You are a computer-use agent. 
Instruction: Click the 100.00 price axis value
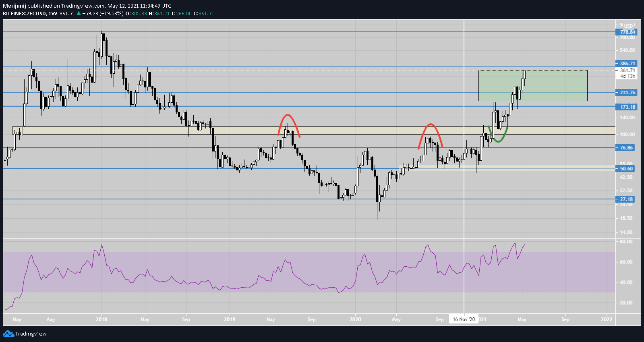(x=627, y=135)
